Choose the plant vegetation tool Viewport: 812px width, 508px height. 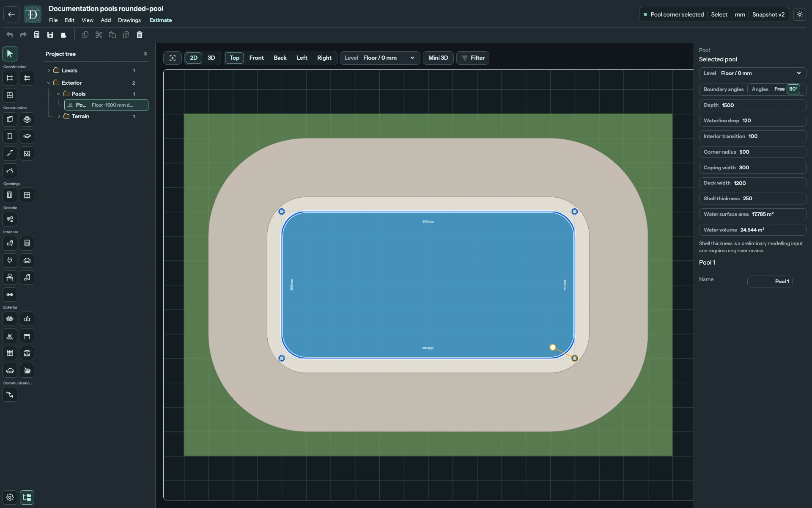tap(27, 370)
